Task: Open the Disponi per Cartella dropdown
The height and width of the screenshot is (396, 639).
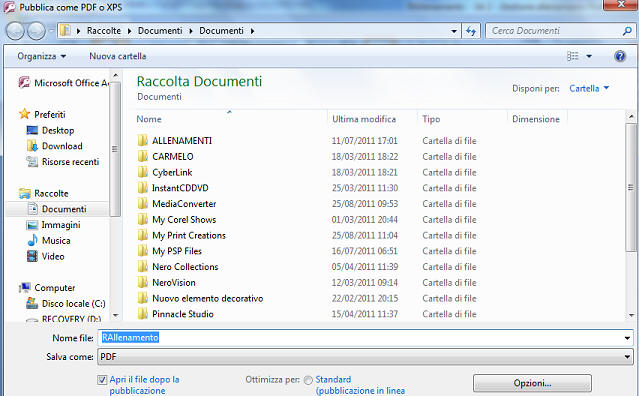Action: [589, 88]
